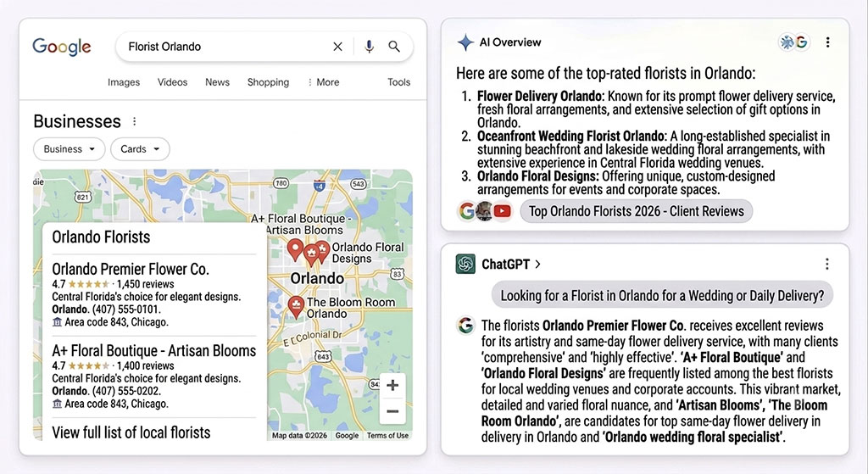Expand ChatGPT with the chevron arrow
Image resolution: width=868 pixels, height=474 pixels.
coord(537,264)
